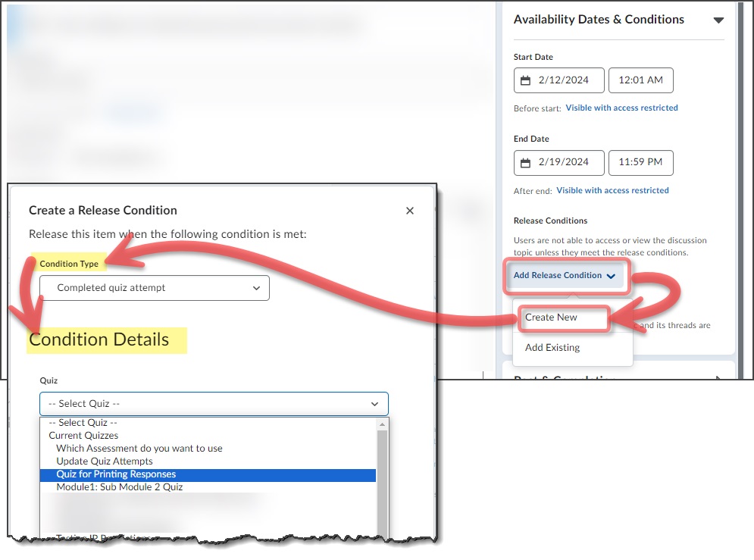Click the End Date calendar icon
Viewport: 754px width, 560px height.
tap(526, 163)
